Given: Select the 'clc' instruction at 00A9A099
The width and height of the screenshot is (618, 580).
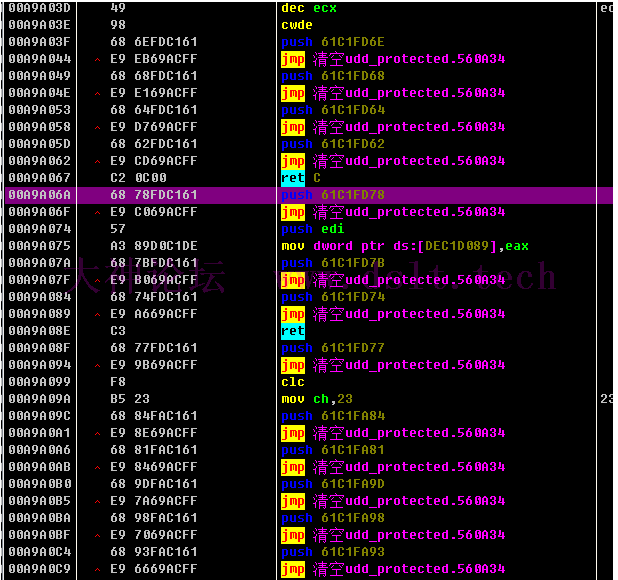Looking at the screenshot, I should point(293,382).
